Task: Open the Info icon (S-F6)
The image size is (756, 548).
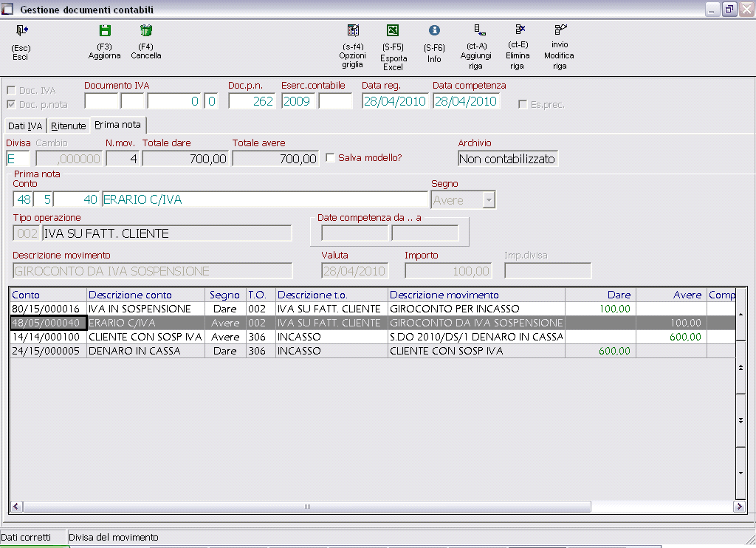Action: coord(434,30)
